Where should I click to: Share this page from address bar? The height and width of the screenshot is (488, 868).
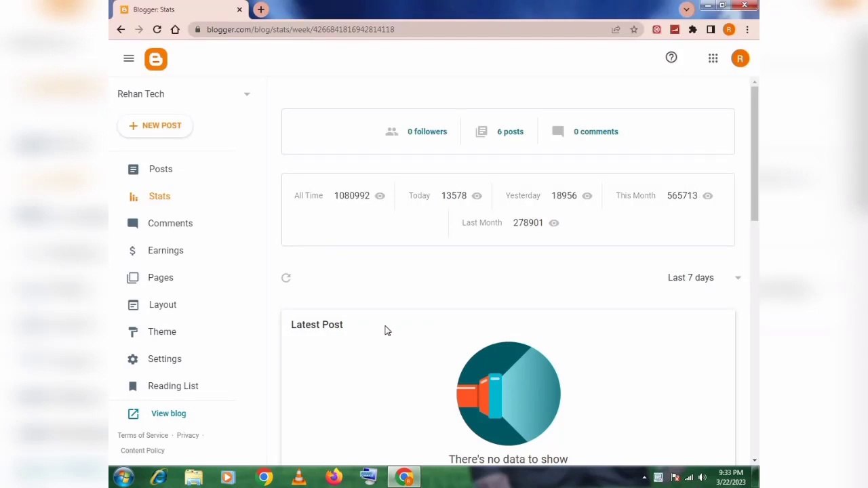[x=616, y=29]
